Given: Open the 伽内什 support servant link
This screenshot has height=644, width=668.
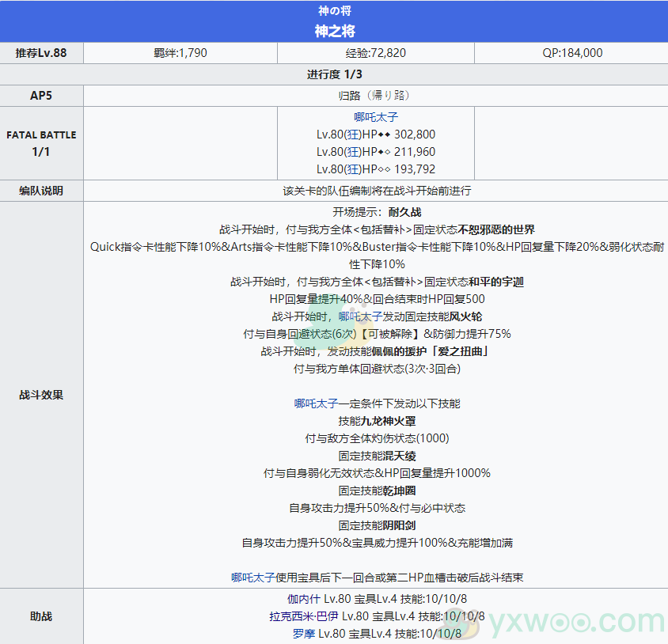Looking at the screenshot, I should [303, 599].
